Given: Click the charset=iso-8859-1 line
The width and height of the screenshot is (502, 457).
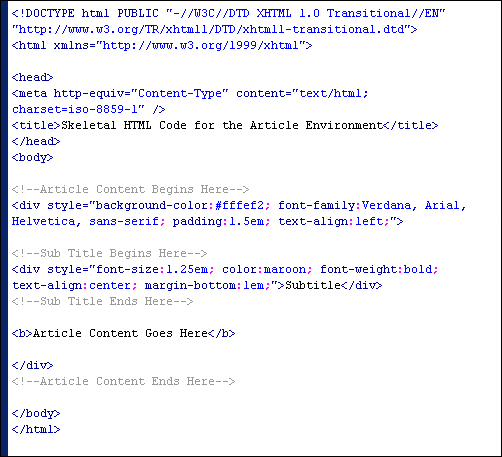Looking at the screenshot, I should (x=88, y=109).
